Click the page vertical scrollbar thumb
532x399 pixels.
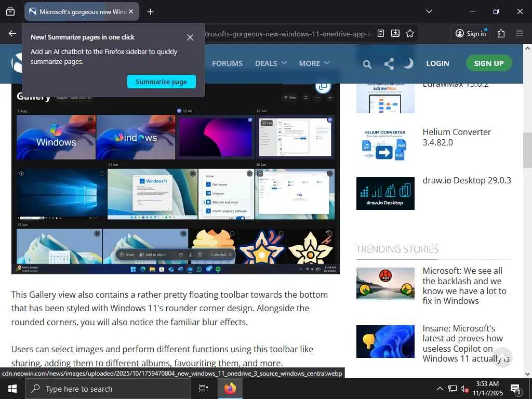[x=527, y=150]
